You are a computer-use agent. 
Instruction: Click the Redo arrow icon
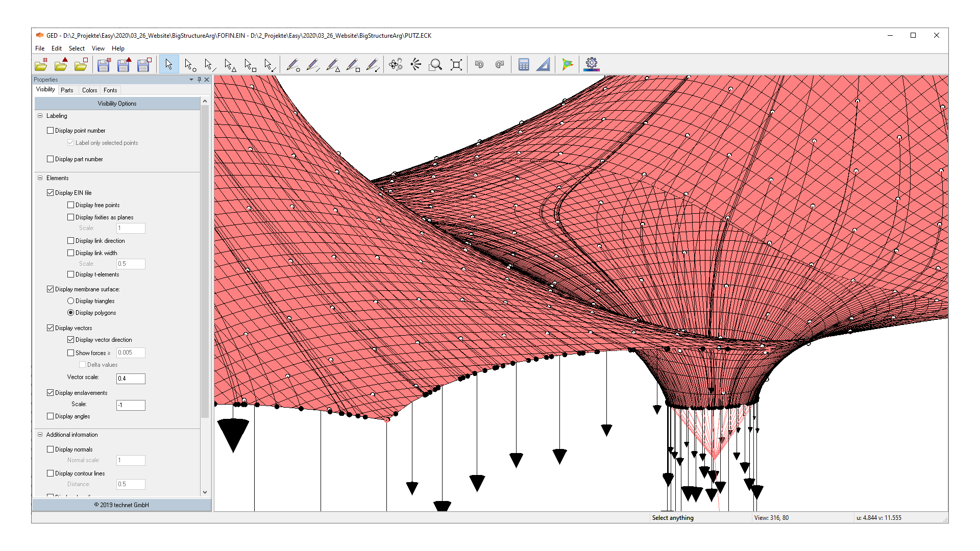coord(499,64)
